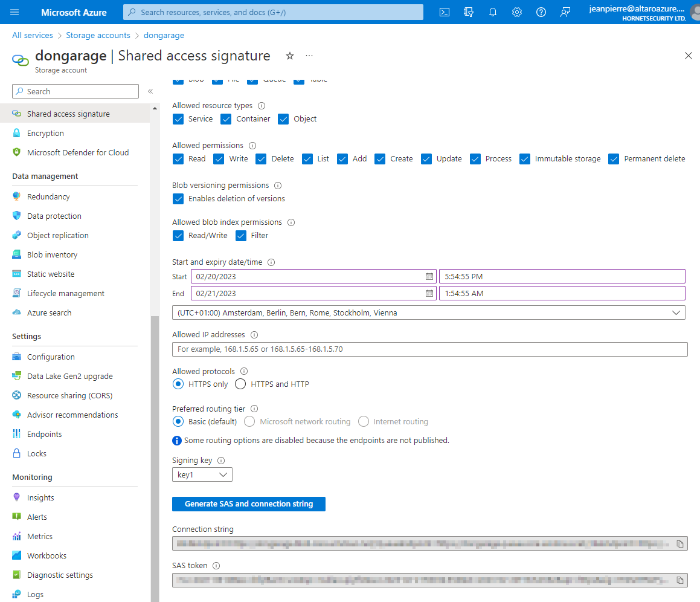Show info for Blob versioning permissions
This screenshot has width=700, height=602.
(x=278, y=186)
